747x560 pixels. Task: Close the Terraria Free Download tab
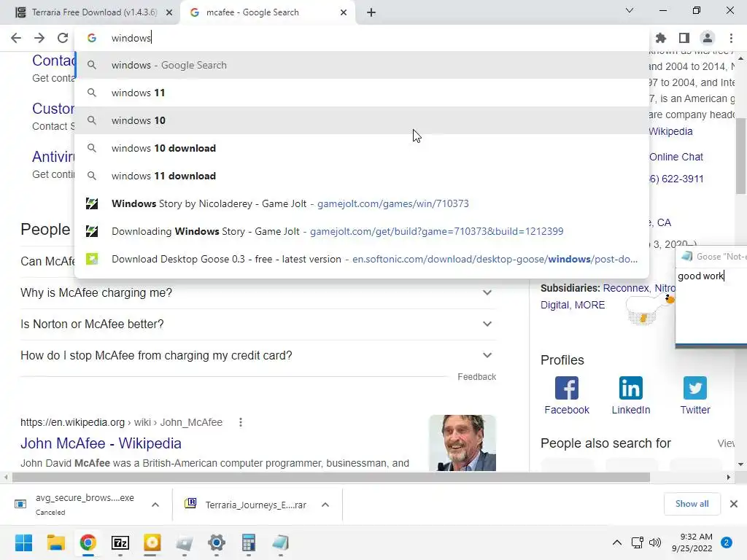pyautogui.click(x=169, y=12)
